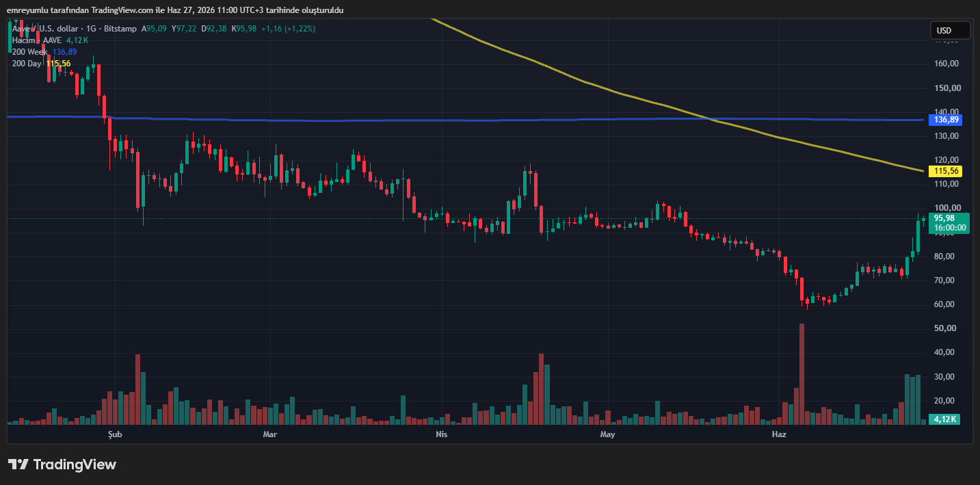This screenshot has height=485, width=980.
Task: Click the 30,00 price scale value
Action: [946, 377]
